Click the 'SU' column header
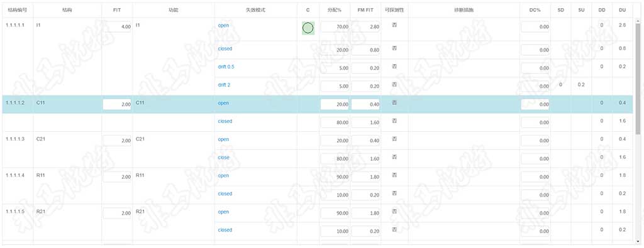 581,10
